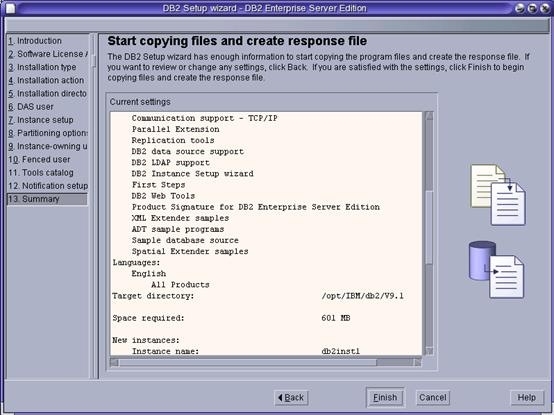Click the 'Parallel Extension' line
Image resolution: width=554 pixels, height=415 pixels.
[x=176, y=129]
